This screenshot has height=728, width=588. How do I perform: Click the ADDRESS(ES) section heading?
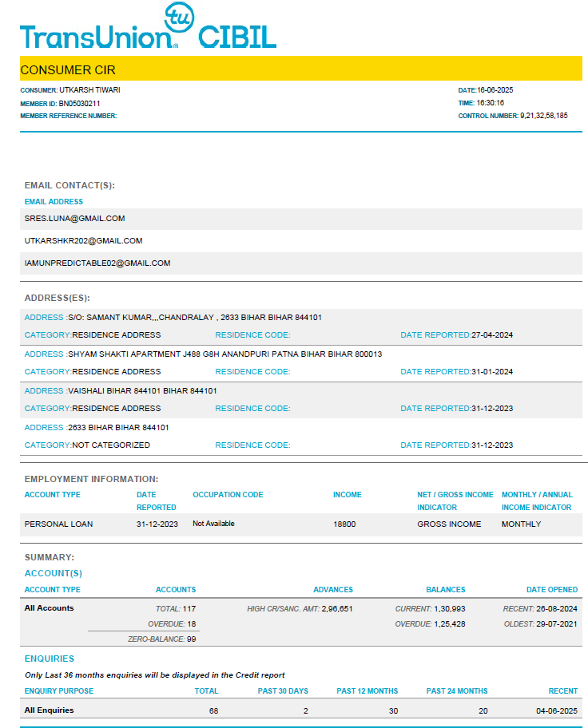(x=58, y=298)
